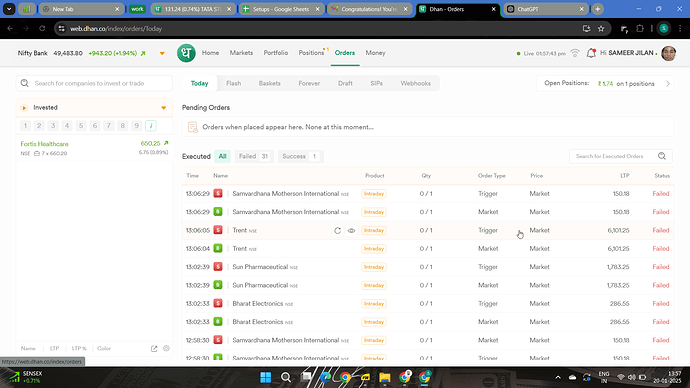The width and height of the screenshot is (690, 388).
Task: View Trent order details with eye icon
Action: coord(351,231)
